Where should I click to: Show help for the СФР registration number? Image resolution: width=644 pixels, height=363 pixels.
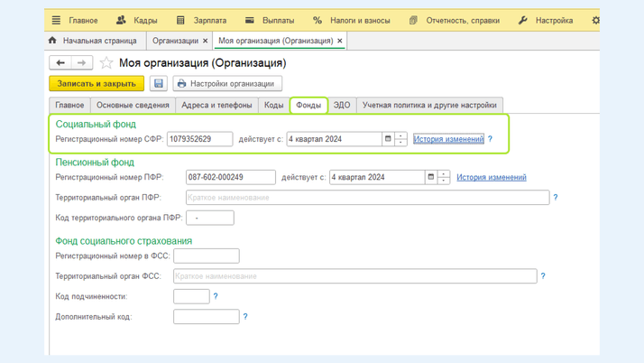point(490,139)
